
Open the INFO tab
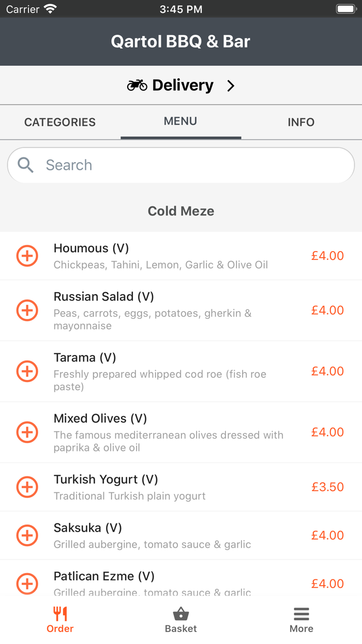[x=301, y=122]
